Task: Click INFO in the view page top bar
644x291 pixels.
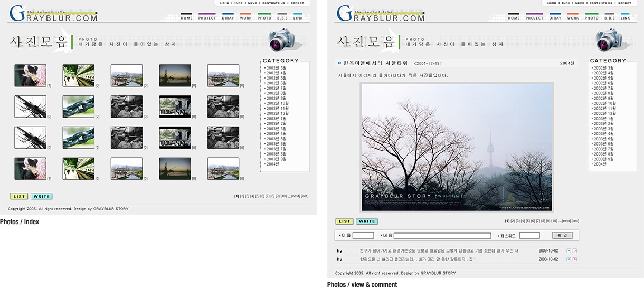Action: [x=566, y=3]
